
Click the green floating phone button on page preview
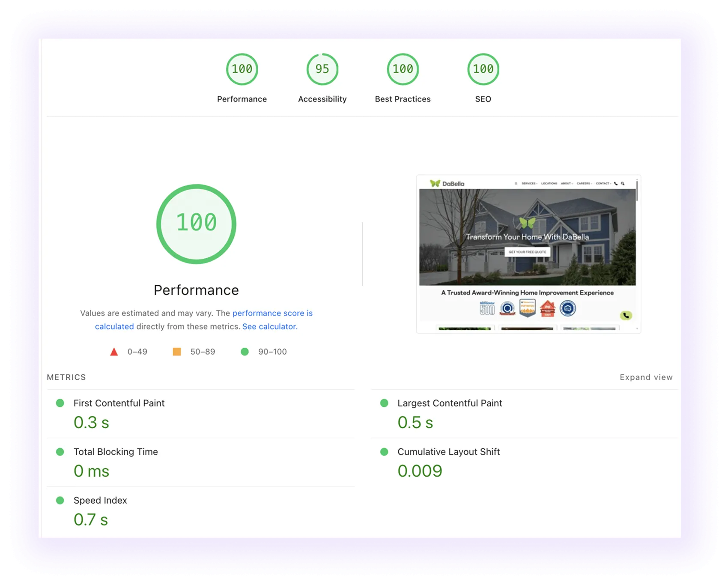click(626, 316)
